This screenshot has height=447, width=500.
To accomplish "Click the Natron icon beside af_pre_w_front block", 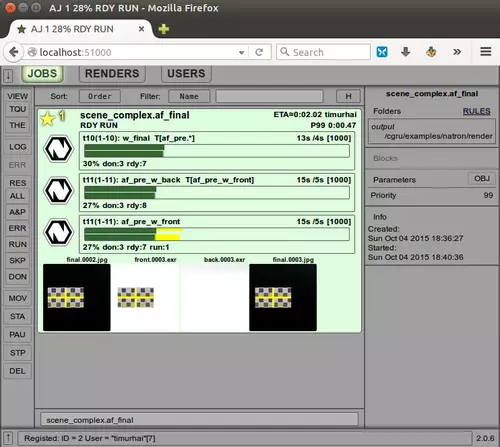I will click(58, 232).
